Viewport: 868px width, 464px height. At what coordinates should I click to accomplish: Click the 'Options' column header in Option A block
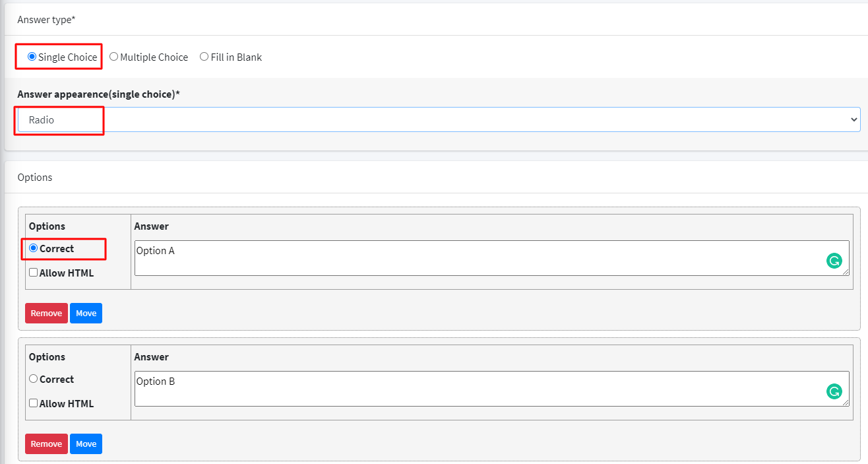coord(47,226)
